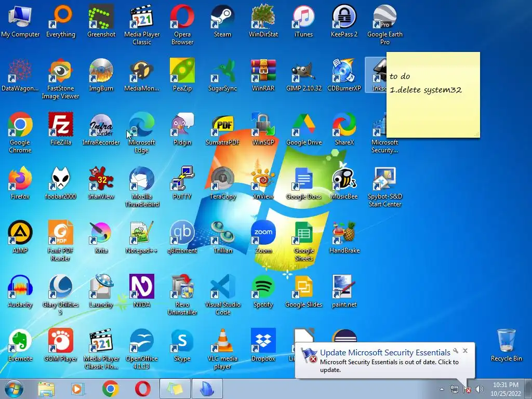The image size is (532, 399).
Task: Select the HandBrake desktop icon
Action: point(344,237)
